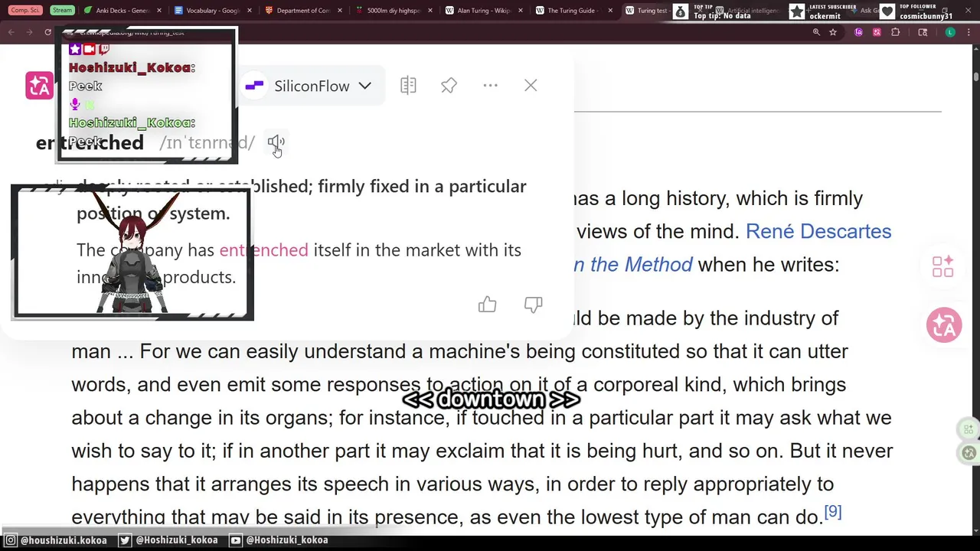
Task: Click the pink translate logo in popup
Action: click(x=39, y=86)
